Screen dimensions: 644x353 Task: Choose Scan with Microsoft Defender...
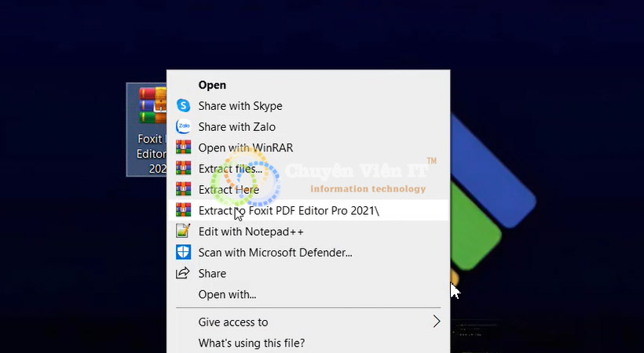pos(308,253)
